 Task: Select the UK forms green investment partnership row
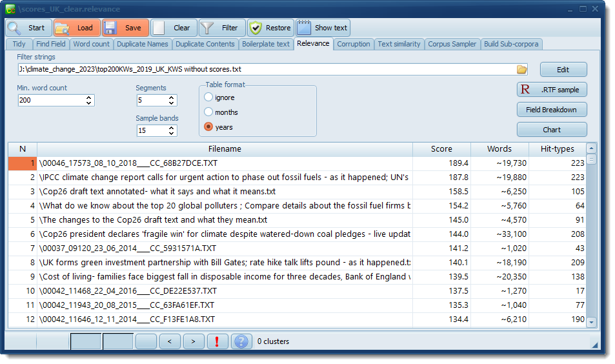pyautogui.click(x=297, y=263)
